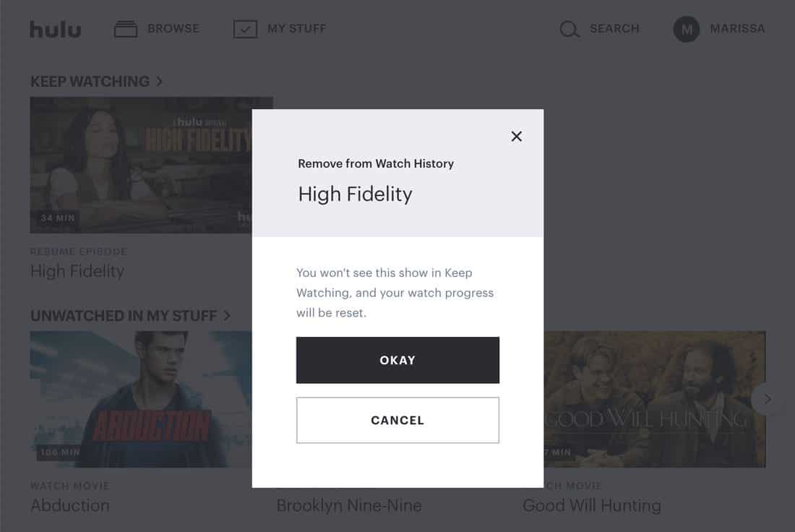The height and width of the screenshot is (532, 795).
Task: Select the High Fidelity thumbnail
Action: pos(141,165)
